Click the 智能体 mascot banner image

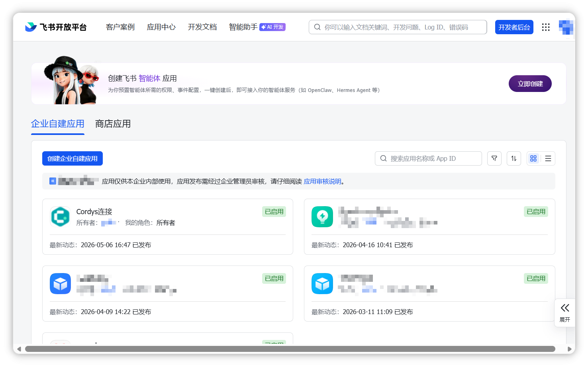pyautogui.click(x=72, y=80)
